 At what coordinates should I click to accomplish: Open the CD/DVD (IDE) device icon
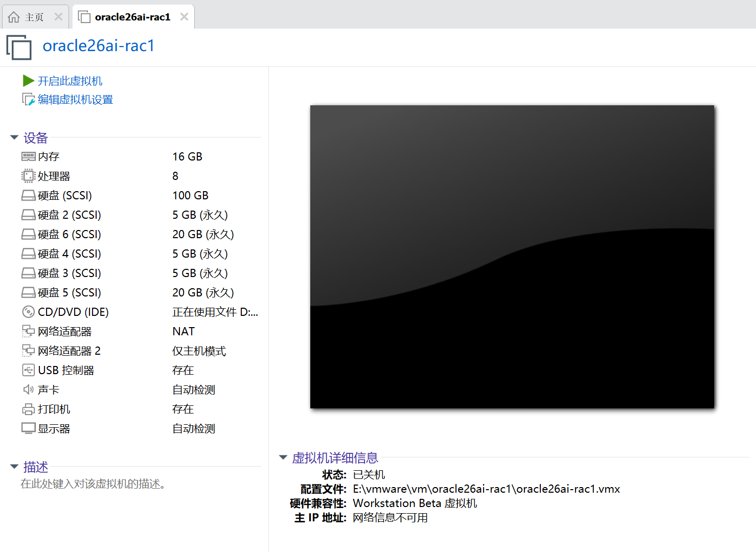pos(29,312)
